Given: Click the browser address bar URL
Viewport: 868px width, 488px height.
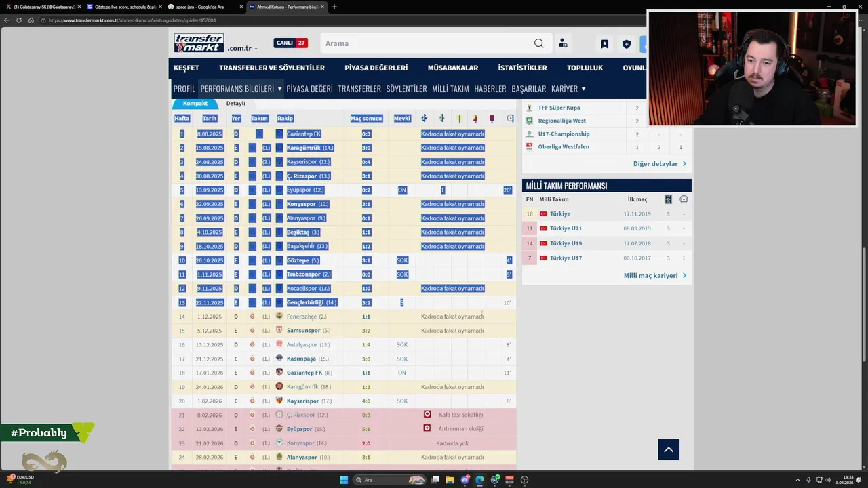Looking at the screenshot, I should point(132,20).
